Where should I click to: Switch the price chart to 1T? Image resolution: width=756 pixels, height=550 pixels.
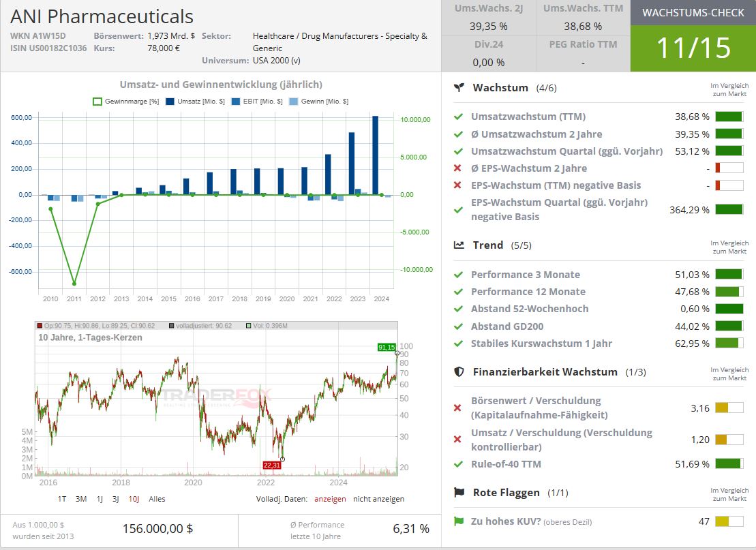pyautogui.click(x=62, y=499)
